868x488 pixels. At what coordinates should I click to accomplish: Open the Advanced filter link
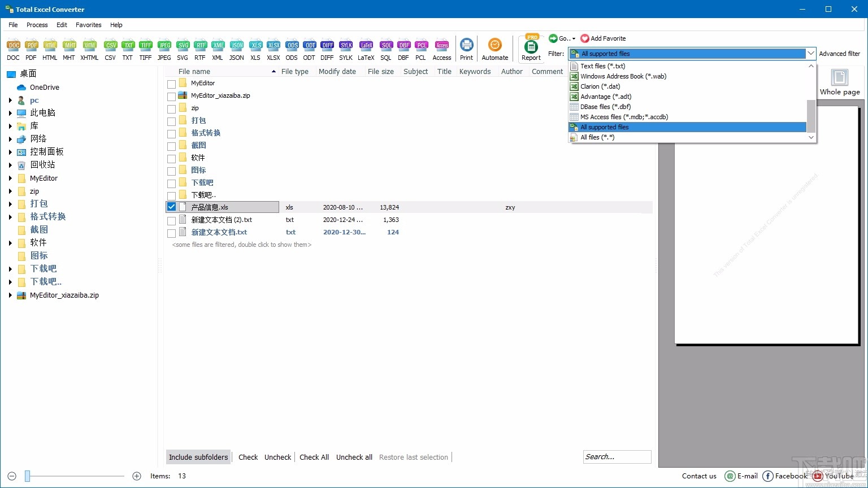pyautogui.click(x=840, y=54)
